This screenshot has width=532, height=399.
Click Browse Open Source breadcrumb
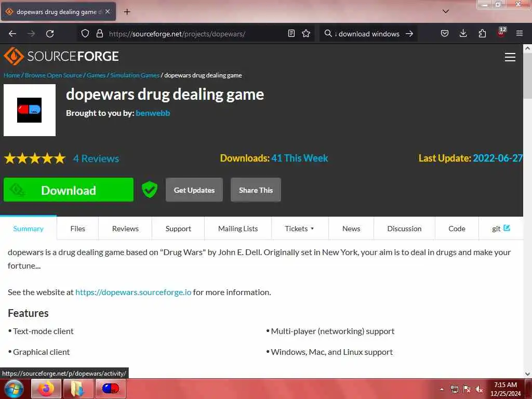click(x=54, y=75)
